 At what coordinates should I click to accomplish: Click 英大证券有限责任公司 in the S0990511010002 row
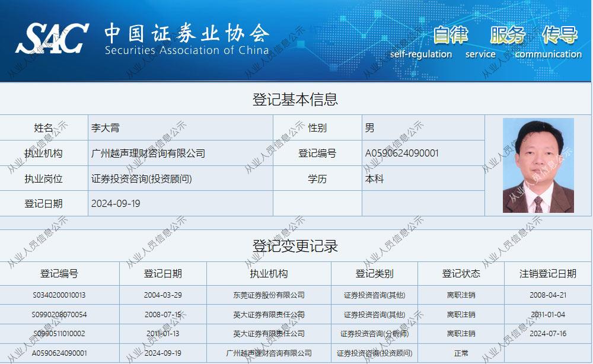[x=269, y=333]
